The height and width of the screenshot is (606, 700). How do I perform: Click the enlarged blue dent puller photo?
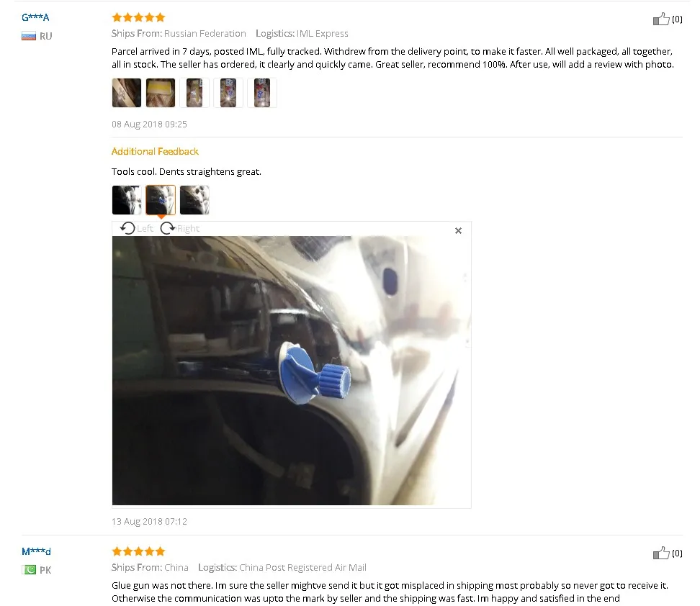click(292, 371)
